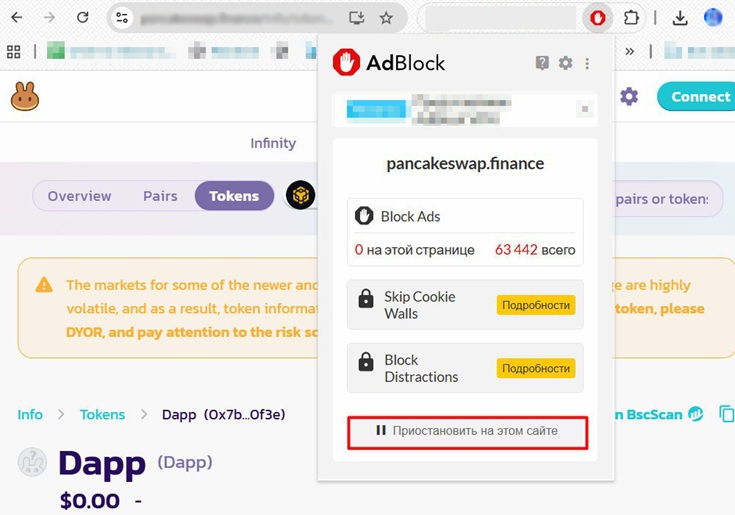The height and width of the screenshot is (515, 735).
Task: Bookmark page with star icon
Action: (x=386, y=18)
